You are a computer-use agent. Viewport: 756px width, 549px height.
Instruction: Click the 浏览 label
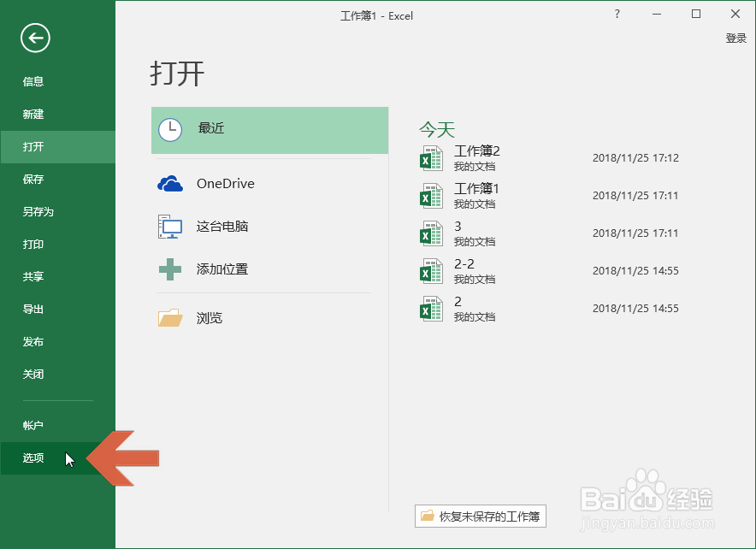[x=210, y=317]
